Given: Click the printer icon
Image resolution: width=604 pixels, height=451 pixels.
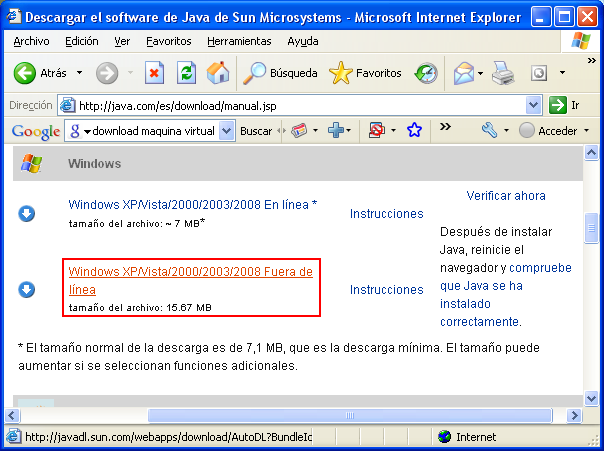Looking at the screenshot, I should (502, 73).
